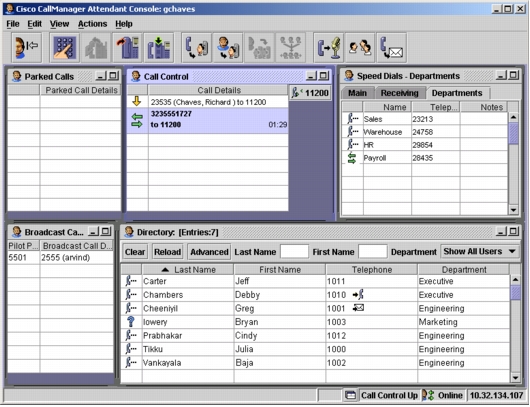
Task: Click the hang up phone toolbar icon
Action: pyautogui.click(x=127, y=48)
